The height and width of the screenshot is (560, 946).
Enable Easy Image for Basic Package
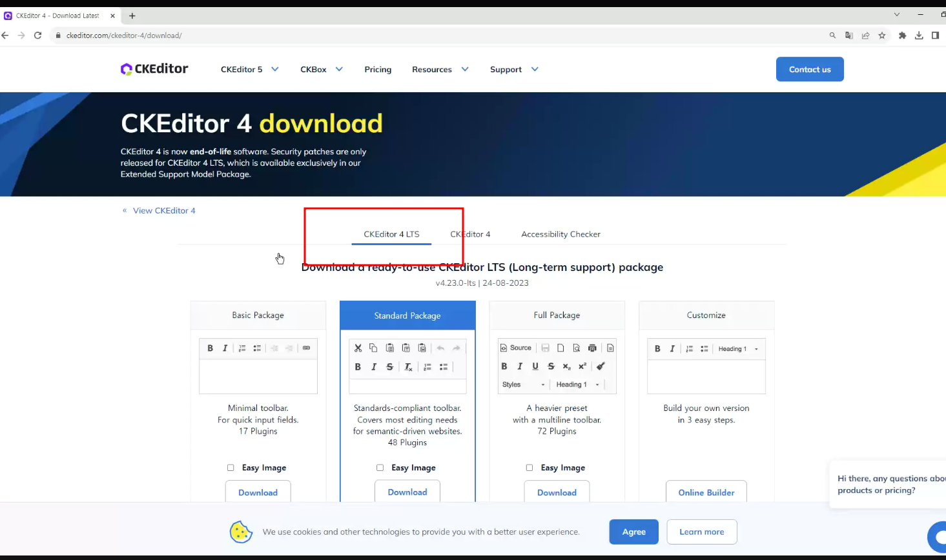[231, 468]
